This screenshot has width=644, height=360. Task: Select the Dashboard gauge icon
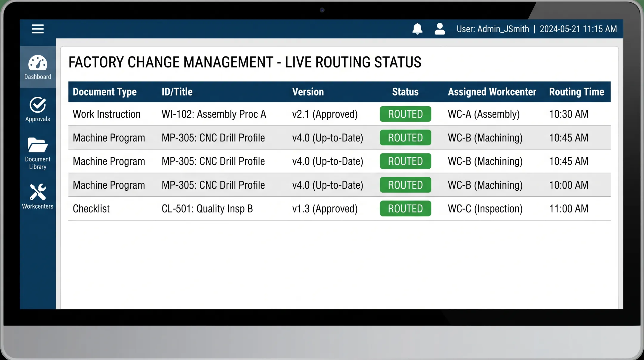tap(38, 62)
